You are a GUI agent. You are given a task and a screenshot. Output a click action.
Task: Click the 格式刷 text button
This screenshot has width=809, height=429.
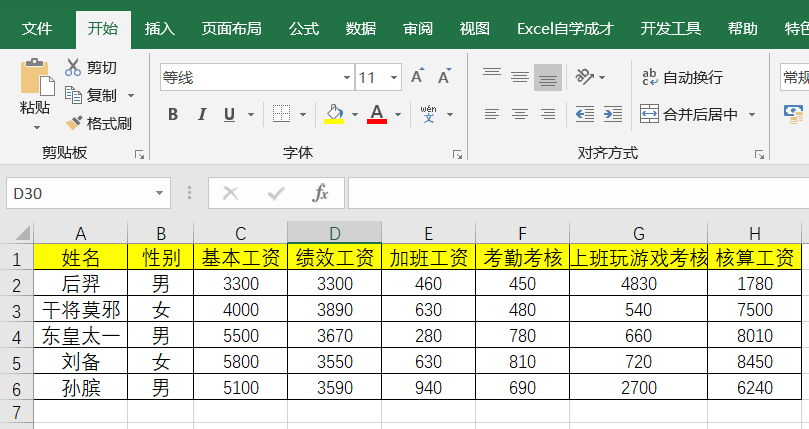point(109,123)
